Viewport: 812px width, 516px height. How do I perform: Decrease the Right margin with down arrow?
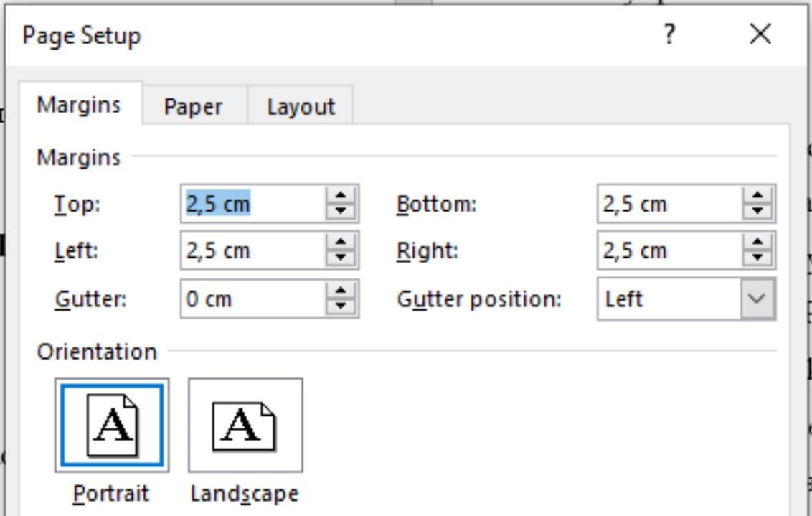pos(757,258)
